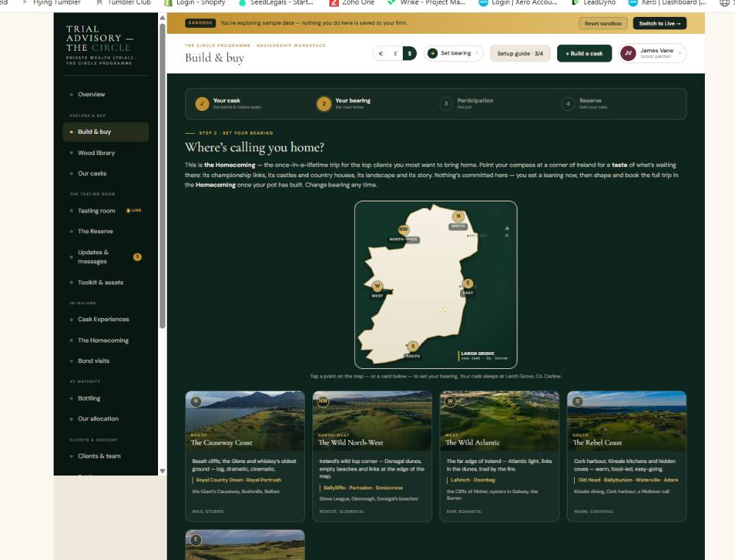Click the step 4 circle of Reserve
This screenshot has height=560, width=735.
[x=568, y=104]
